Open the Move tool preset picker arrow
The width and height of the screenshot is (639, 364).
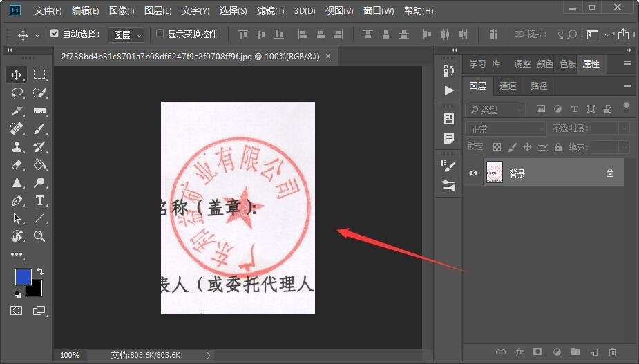37,35
